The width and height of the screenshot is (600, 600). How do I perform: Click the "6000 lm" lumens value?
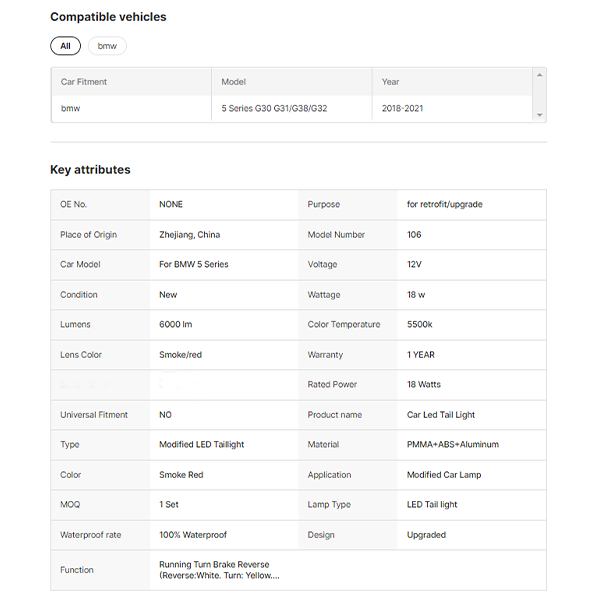point(175,325)
